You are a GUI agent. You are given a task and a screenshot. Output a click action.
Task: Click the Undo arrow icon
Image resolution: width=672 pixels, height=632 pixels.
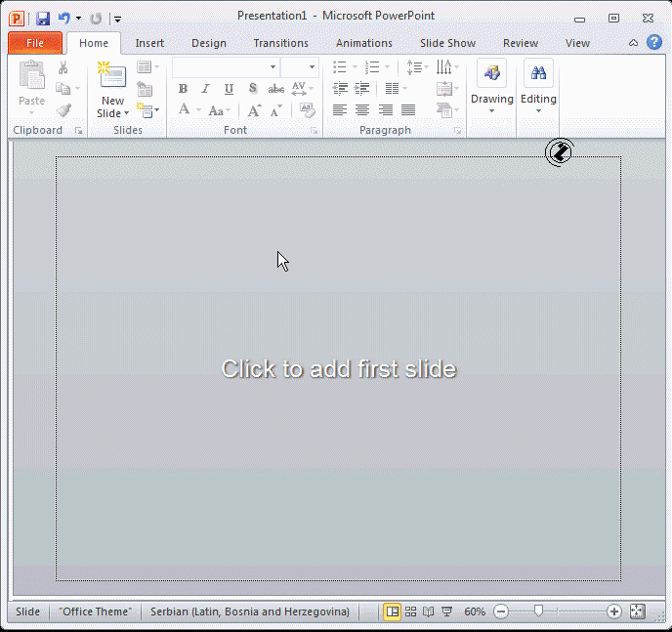click(63, 18)
